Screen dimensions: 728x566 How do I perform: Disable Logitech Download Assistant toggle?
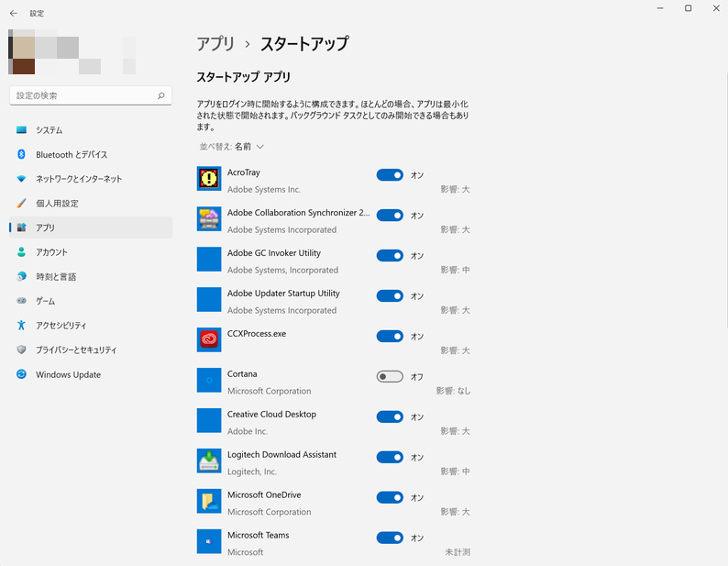tap(390, 457)
